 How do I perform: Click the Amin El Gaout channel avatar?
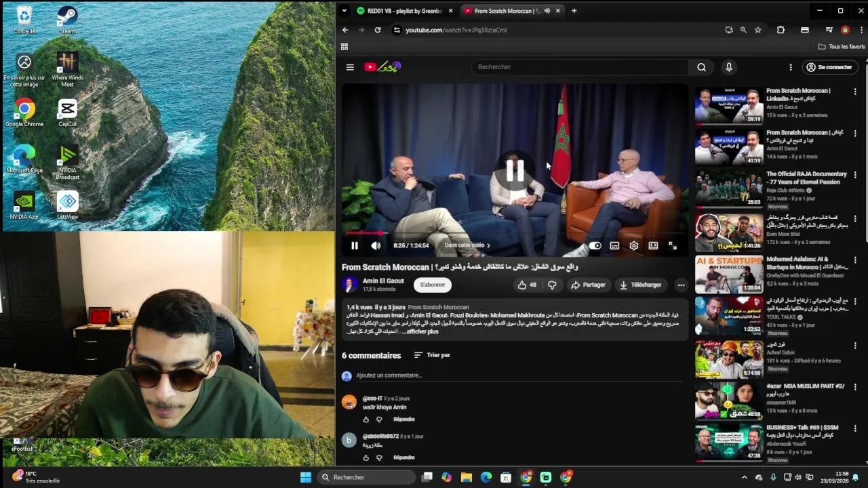pos(350,285)
